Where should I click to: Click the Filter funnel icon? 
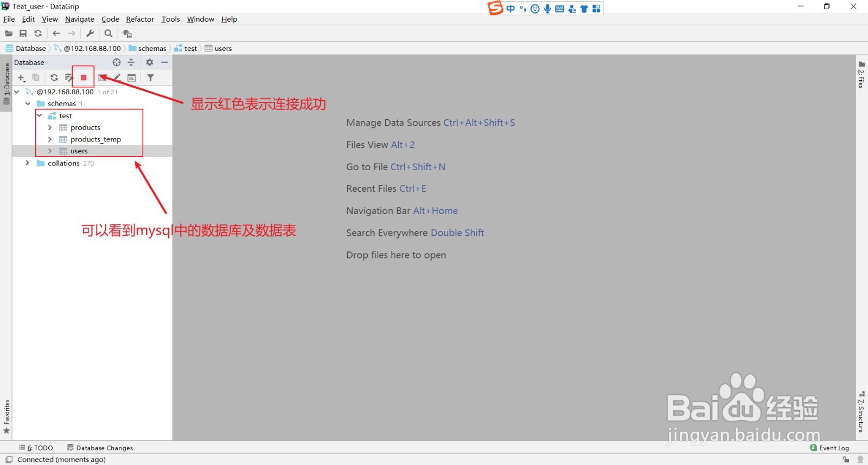tap(151, 78)
